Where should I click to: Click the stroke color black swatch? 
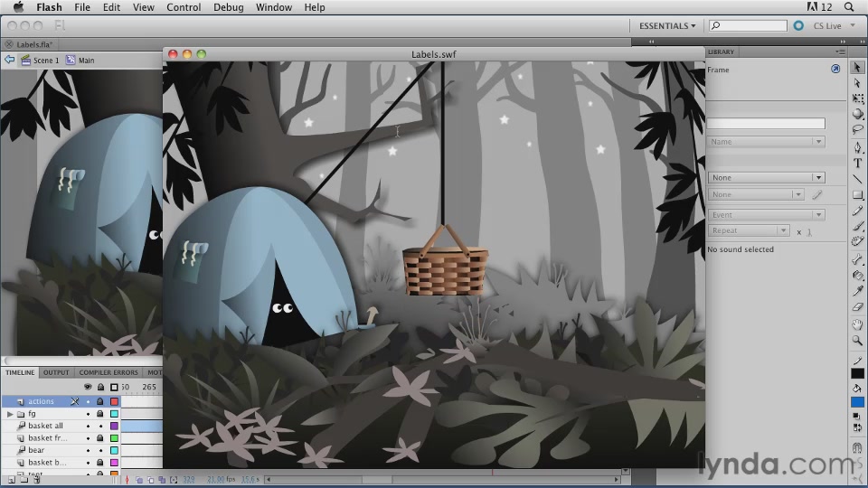(x=857, y=373)
